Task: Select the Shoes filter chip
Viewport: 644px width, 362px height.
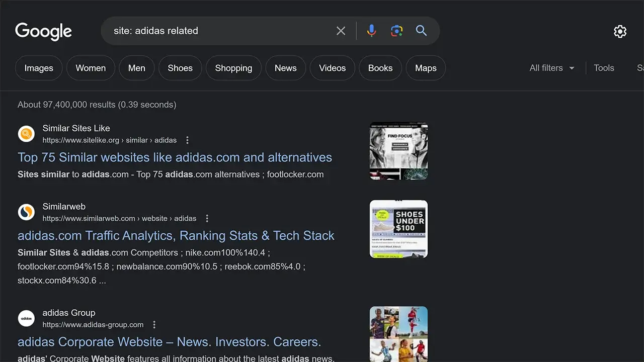Action: click(180, 68)
